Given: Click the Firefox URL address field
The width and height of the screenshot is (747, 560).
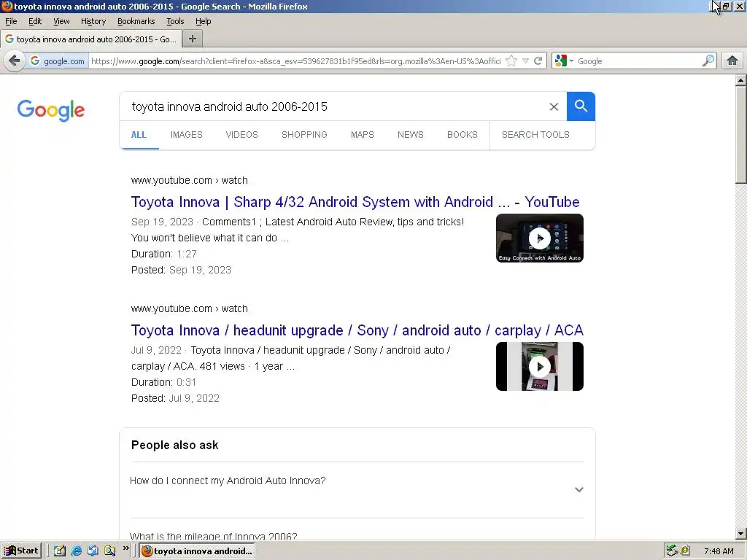Looking at the screenshot, I should click(x=295, y=61).
